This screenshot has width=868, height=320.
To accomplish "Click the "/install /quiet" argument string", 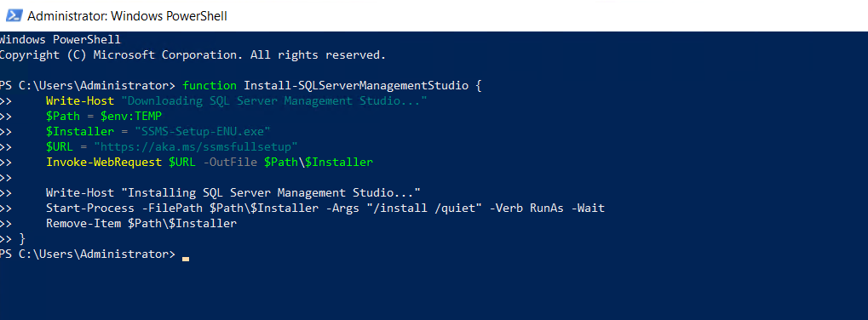I will coord(426,209).
